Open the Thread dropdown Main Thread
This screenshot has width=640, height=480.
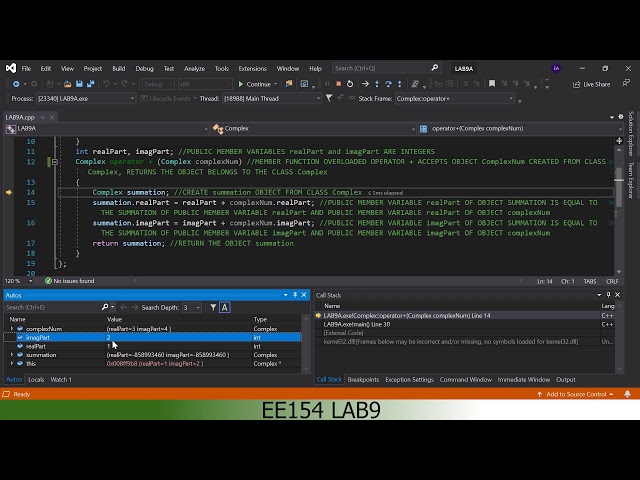(272, 99)
